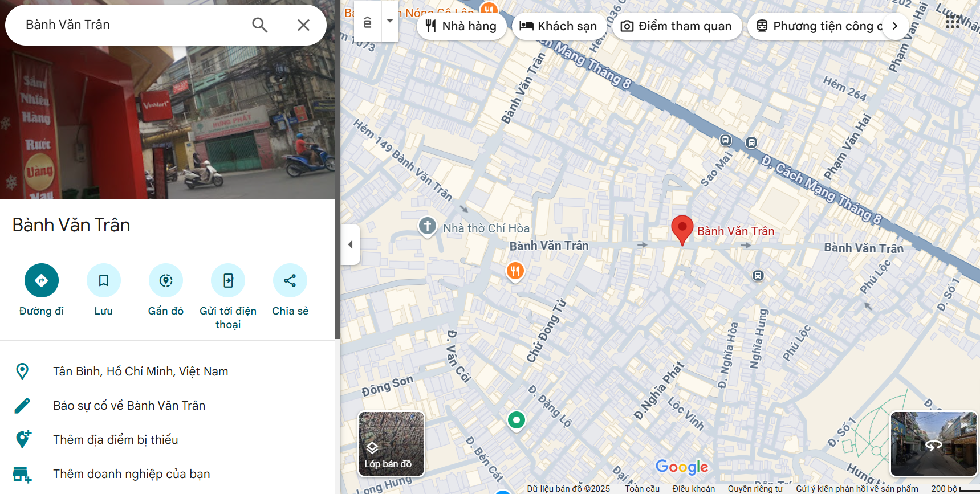Click the search magnifier icon
The width and height of the screenshot is (980, 494).
(260, 25)
